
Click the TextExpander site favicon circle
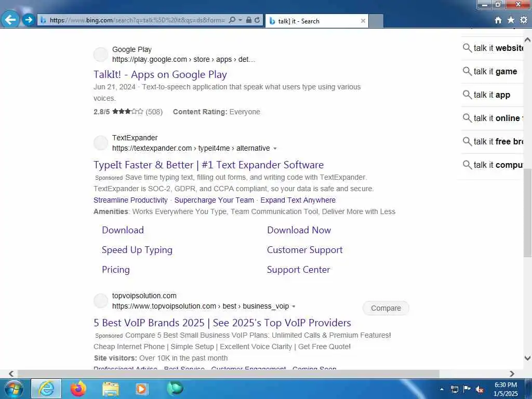[x=101, y=143]
